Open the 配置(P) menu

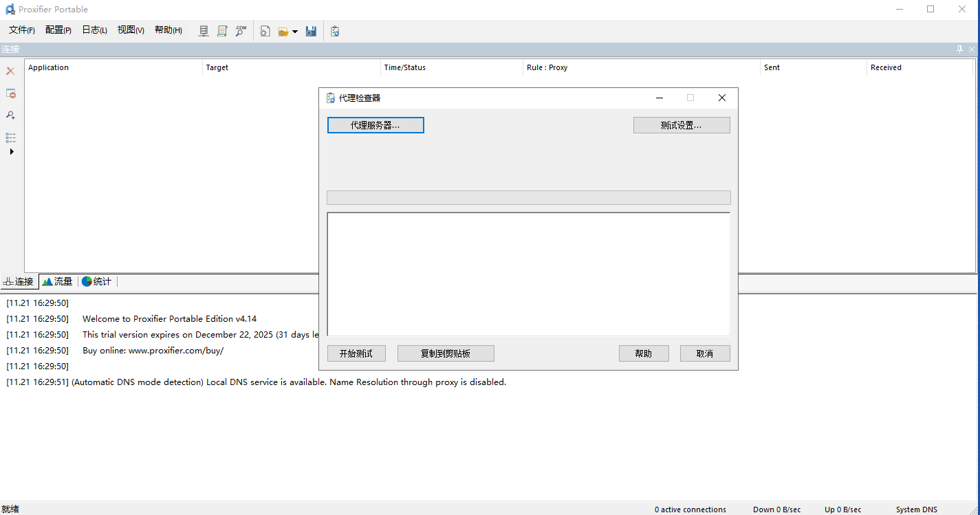[58, 30]
